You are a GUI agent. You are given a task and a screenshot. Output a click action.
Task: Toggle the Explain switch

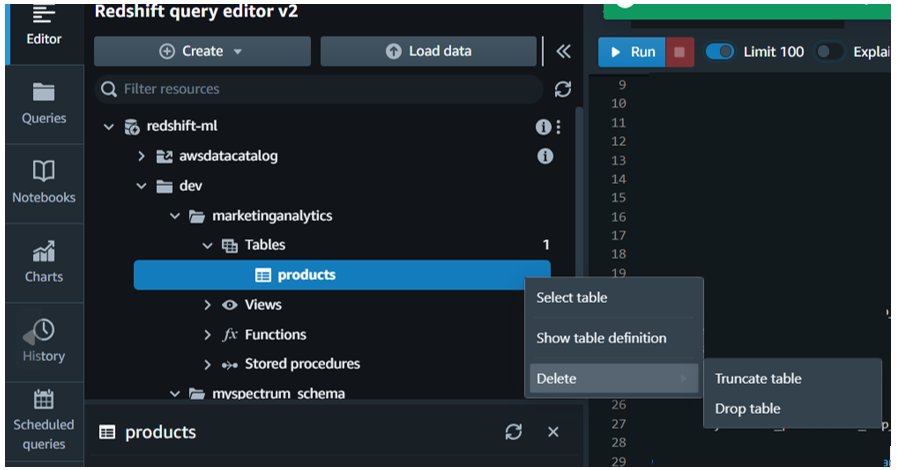[828, 52]
